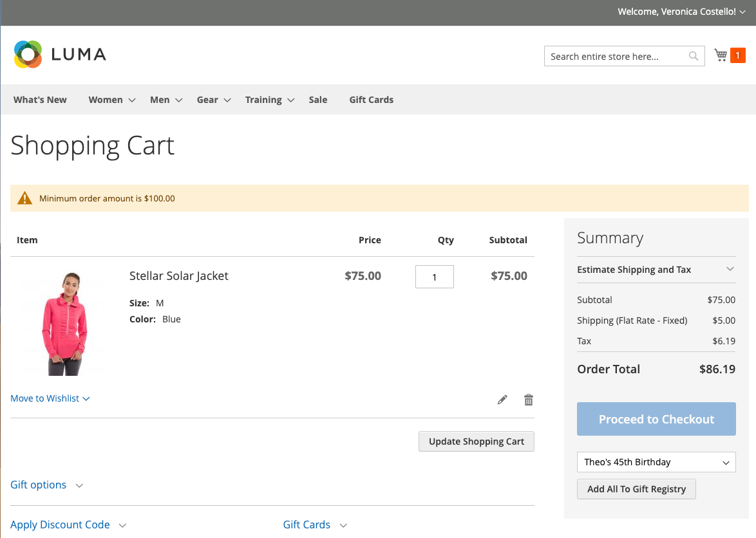Click the warning triangle icon
The image size is (756, 538).
24,198
